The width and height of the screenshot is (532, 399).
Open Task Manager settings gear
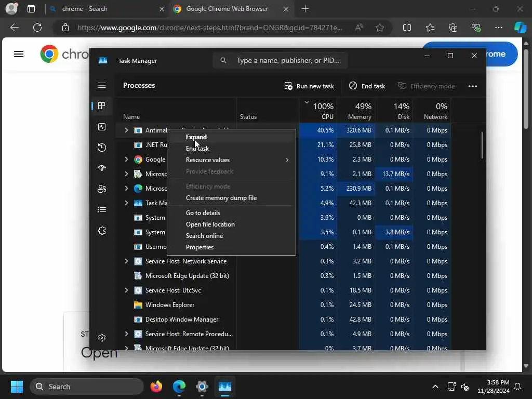pos(102,338)
